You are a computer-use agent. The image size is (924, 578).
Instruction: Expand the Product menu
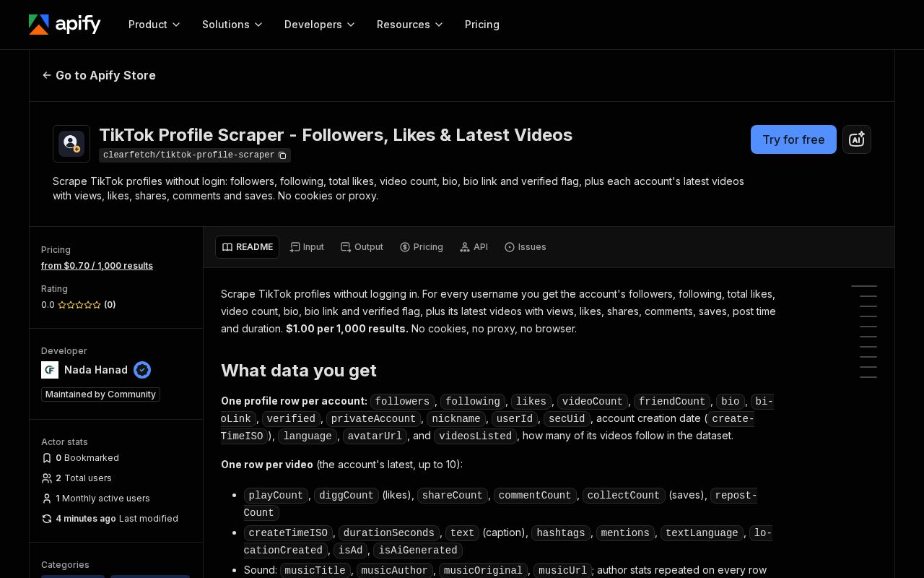[154, 25]
